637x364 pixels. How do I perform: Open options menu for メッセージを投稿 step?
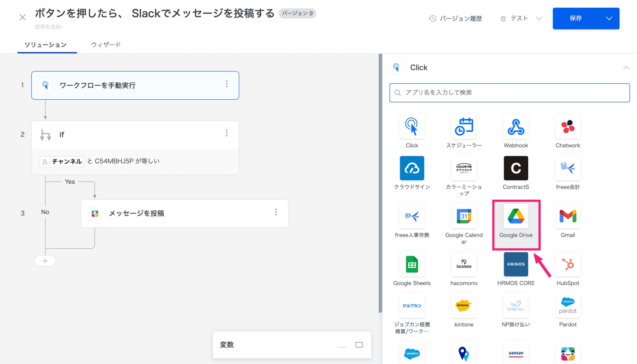click(x=276, y=212)
